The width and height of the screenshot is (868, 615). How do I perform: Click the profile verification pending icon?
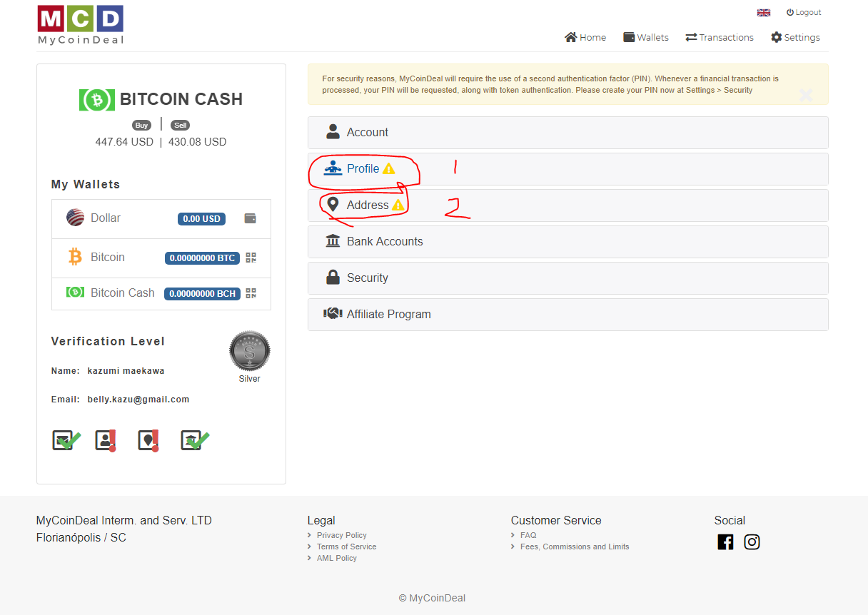pyautogui.click(x=106, y=441)
